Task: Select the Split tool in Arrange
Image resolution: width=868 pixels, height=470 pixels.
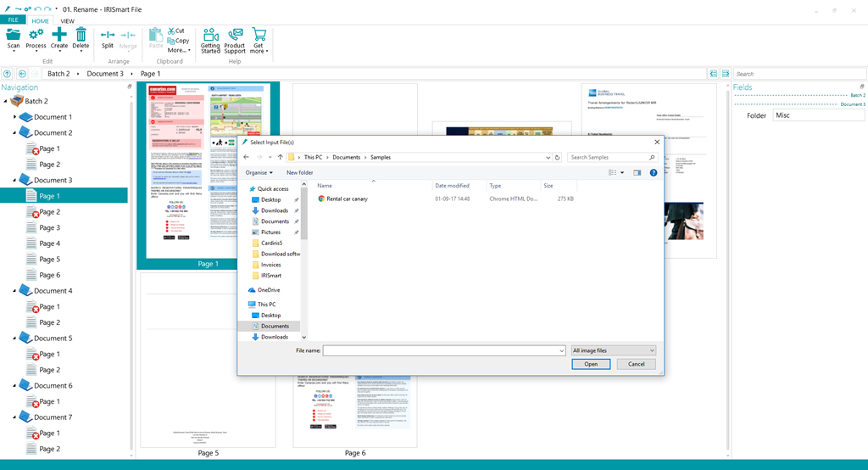Action: [108, 36]
